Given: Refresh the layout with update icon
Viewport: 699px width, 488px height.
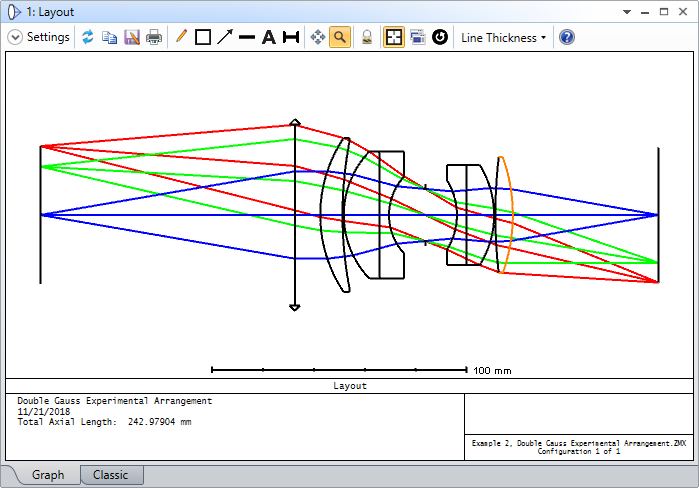Looking at the screenshot, I should pos(88,37).
